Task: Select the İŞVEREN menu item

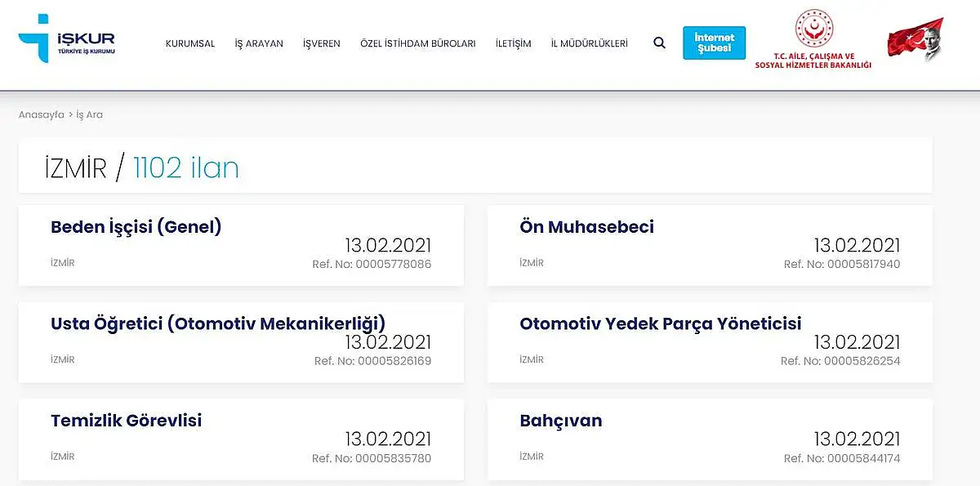Action: (x=322, y=44)
